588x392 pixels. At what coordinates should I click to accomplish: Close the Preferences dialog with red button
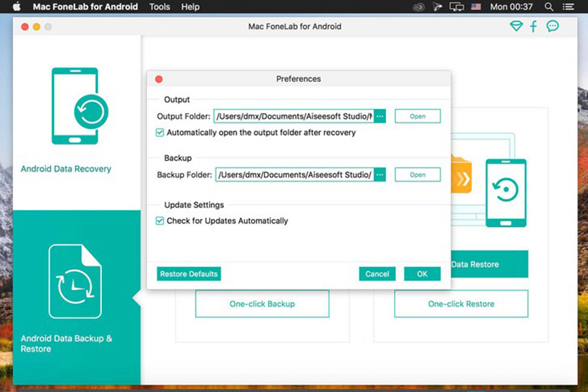159,79
